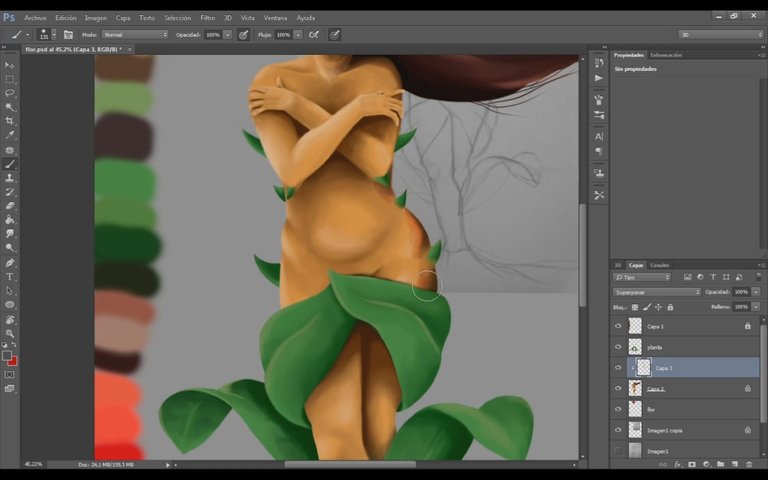Add a layer style fx icon

[x=678, y=464]
